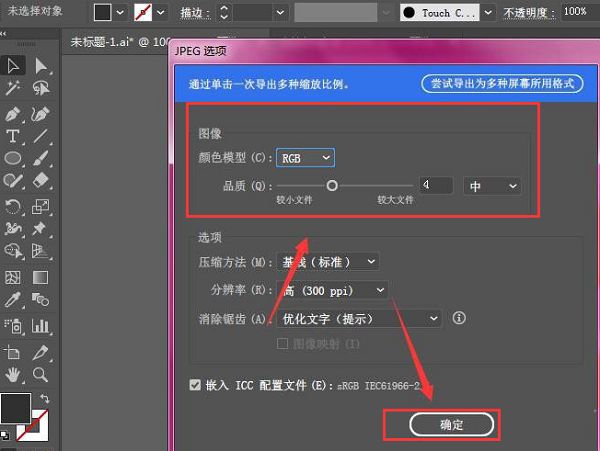Click the stroke weight stepper arrows
600x451 pixels.
pyautogui.click(x=224, y=13)
